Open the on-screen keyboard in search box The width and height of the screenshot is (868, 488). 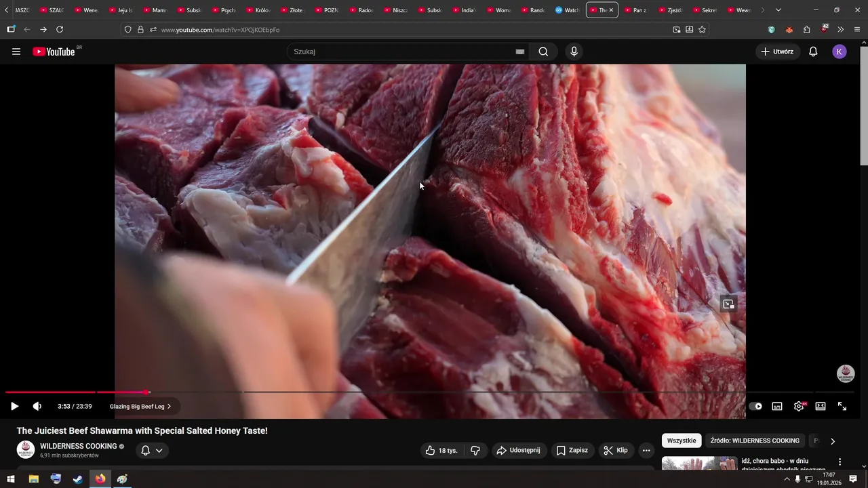point(520,52)
